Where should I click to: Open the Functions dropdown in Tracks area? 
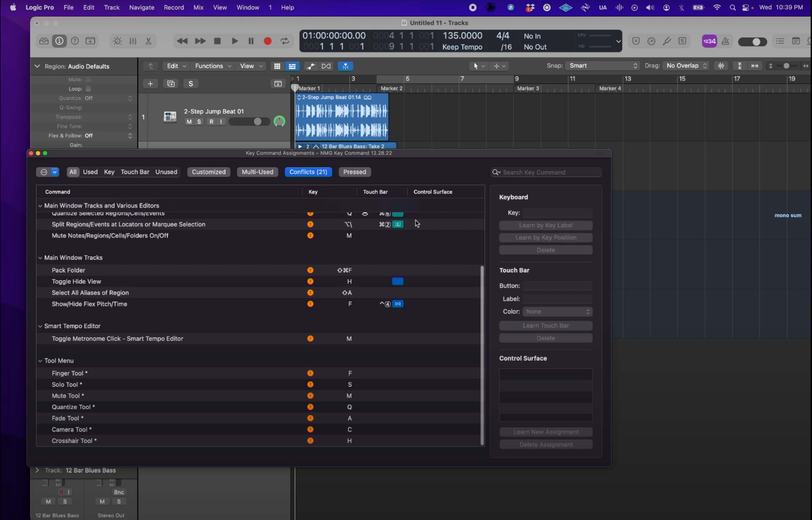click(213, 66)
